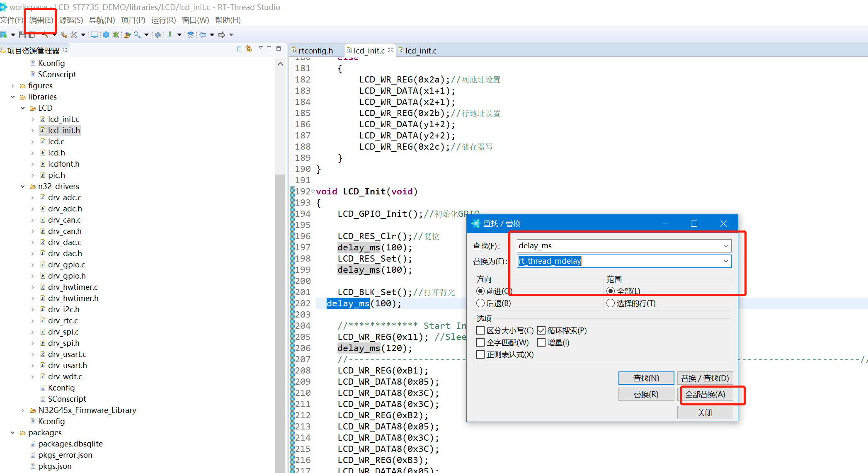The height and width of the screenshot is (473, 868).
Task: Open the wrench-and-screwdriver tools icon
Action: click(74, 35)
